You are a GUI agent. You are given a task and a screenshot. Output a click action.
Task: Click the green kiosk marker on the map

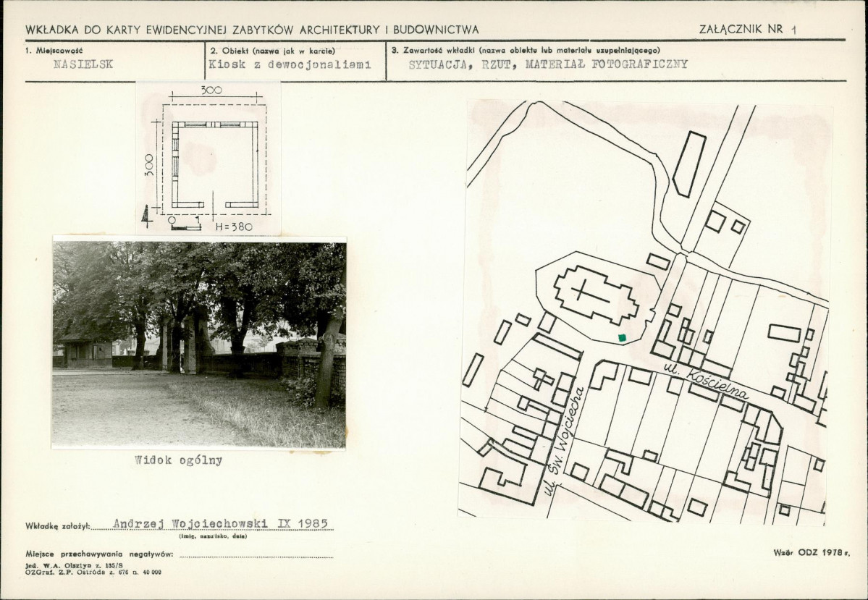(x=622, y=338)
